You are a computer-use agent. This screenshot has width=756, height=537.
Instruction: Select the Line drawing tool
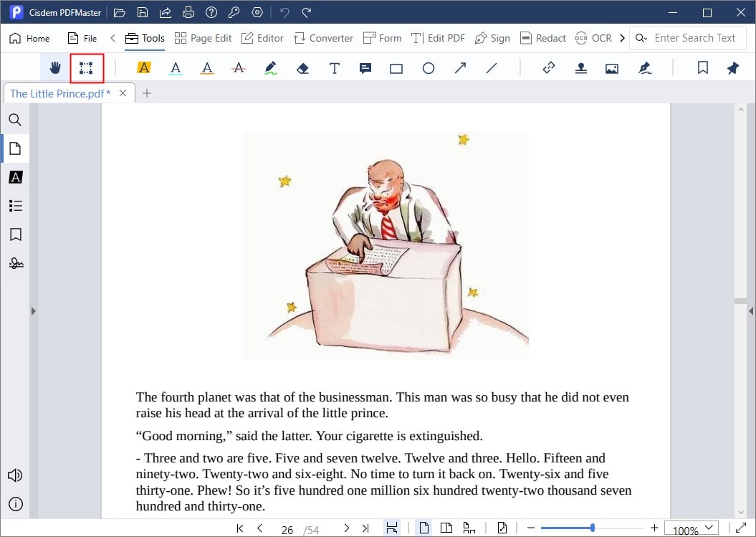click(x=492, y=68)
